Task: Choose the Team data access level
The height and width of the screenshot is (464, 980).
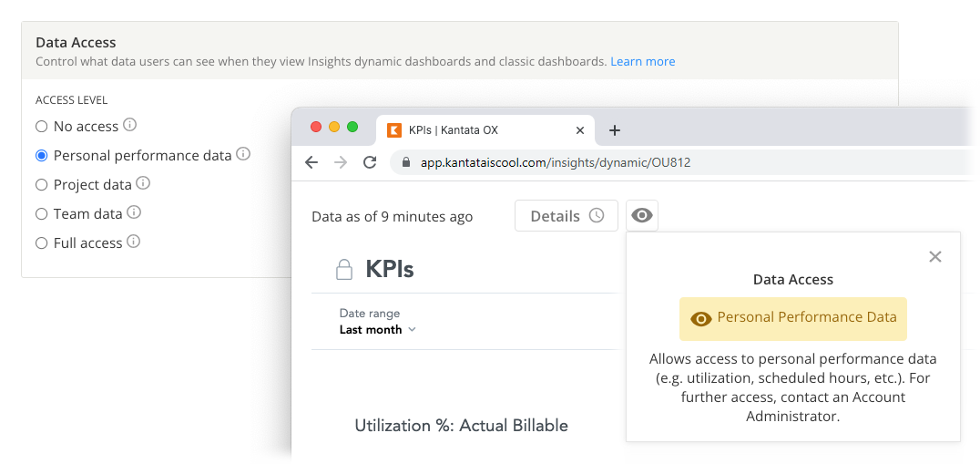Action: [41, 214]
